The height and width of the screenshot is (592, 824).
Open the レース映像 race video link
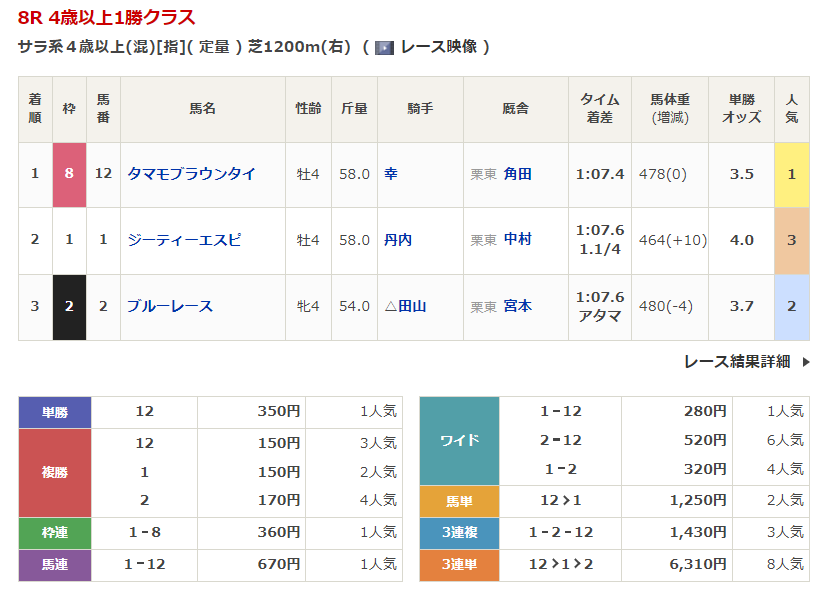click(x=439, y=47)
